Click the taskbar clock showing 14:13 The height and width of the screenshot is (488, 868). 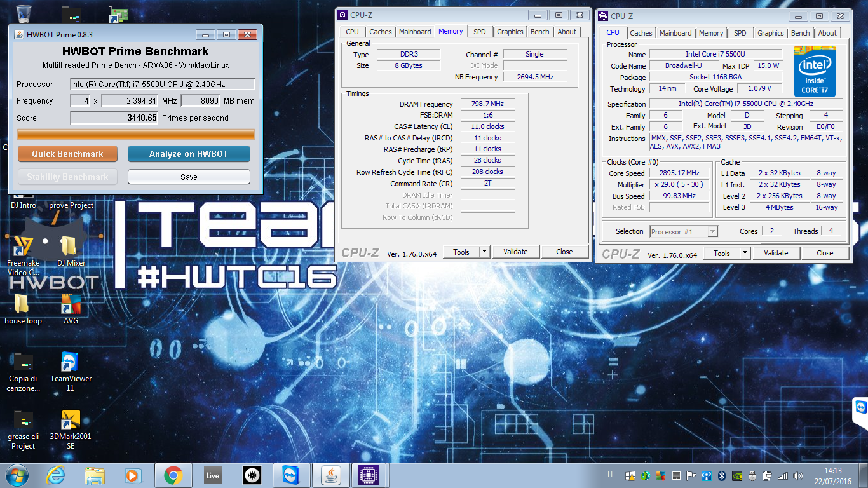click(x=833, y=475)
